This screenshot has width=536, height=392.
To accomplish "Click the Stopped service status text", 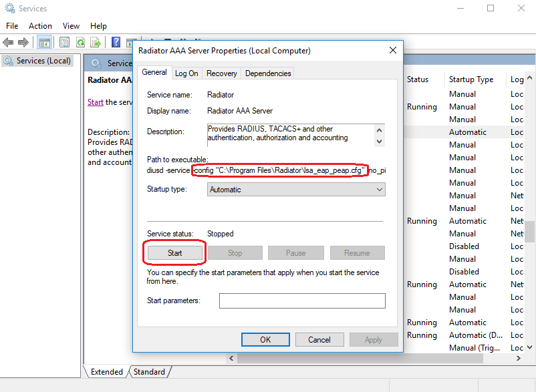I will [221, 234].
